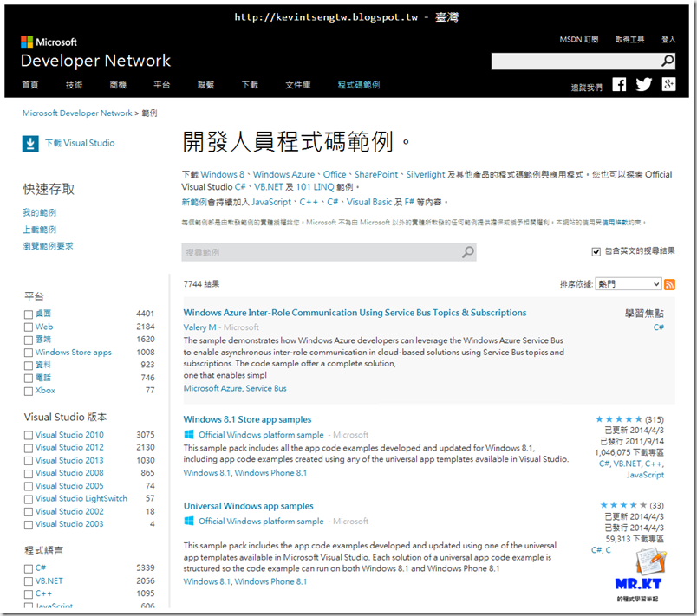This screenshot has height=616, width=697.
Task: Click the 7744 結果 count text
Action: [x=201, y=284]
